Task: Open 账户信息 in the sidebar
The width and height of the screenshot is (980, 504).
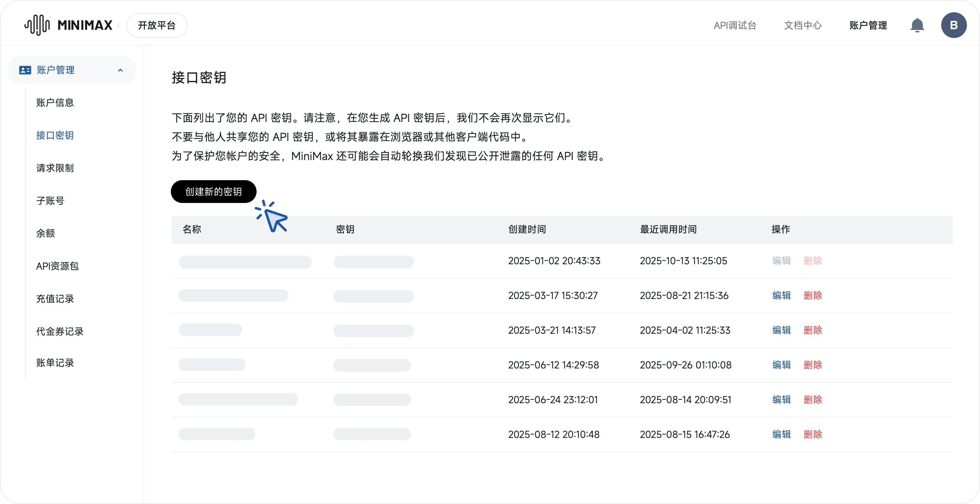Action: (55, 103)
